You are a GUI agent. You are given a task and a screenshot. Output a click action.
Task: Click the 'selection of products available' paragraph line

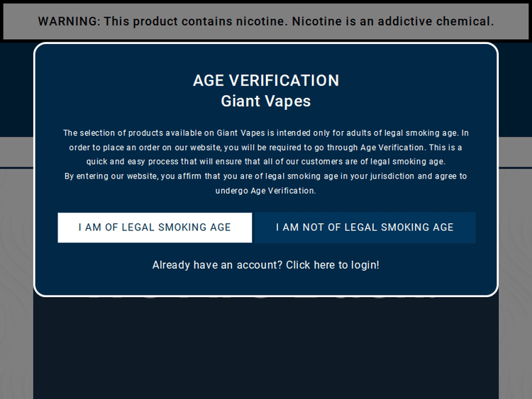click(266, 133)
